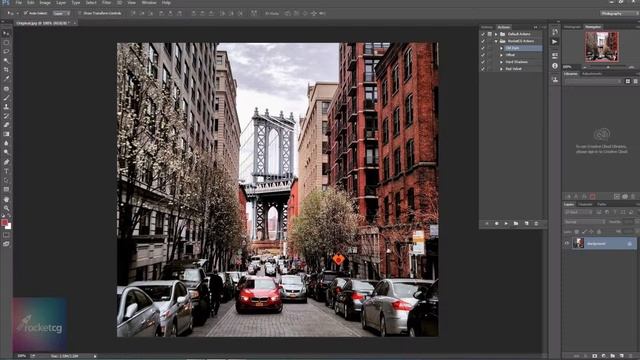Collapse the RocketCG Actions set
The image size is (640, 360).
(496, 41)
